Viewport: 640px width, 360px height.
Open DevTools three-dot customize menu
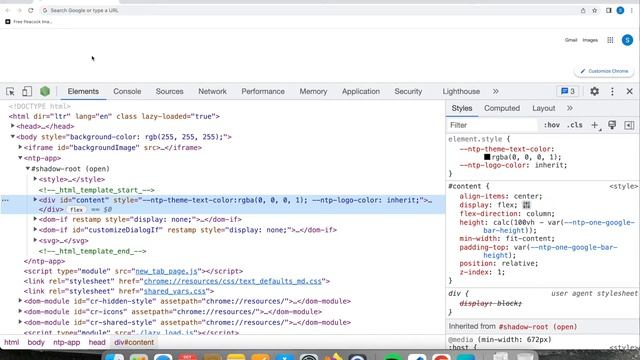pyautogui.click(x=612, y=91)
